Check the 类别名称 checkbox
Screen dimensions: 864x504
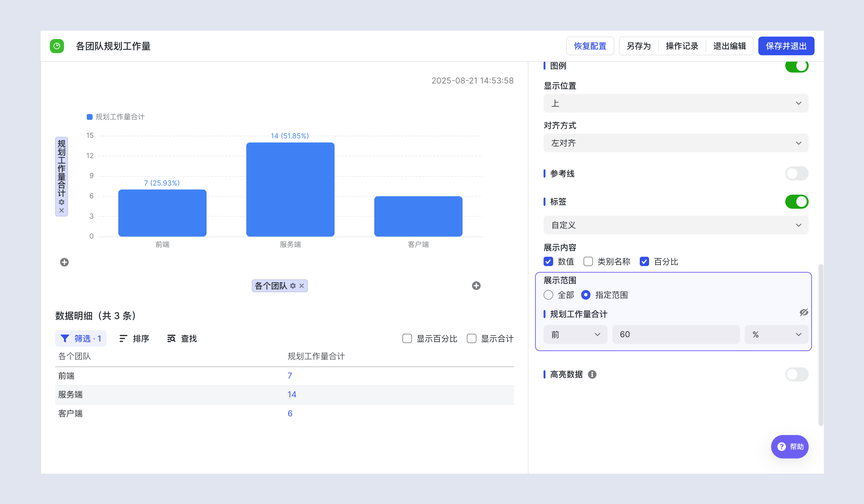pyautogui.click(x=588, y=262)
